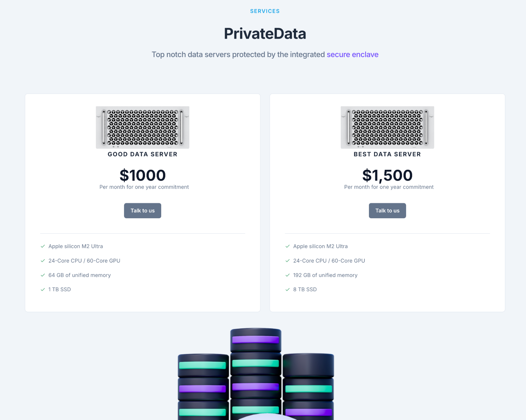526x420 pixels.
Task: Click checkmark beside 64 GB of unified memory
Action: pyautogui.click(x=43, y=275)
